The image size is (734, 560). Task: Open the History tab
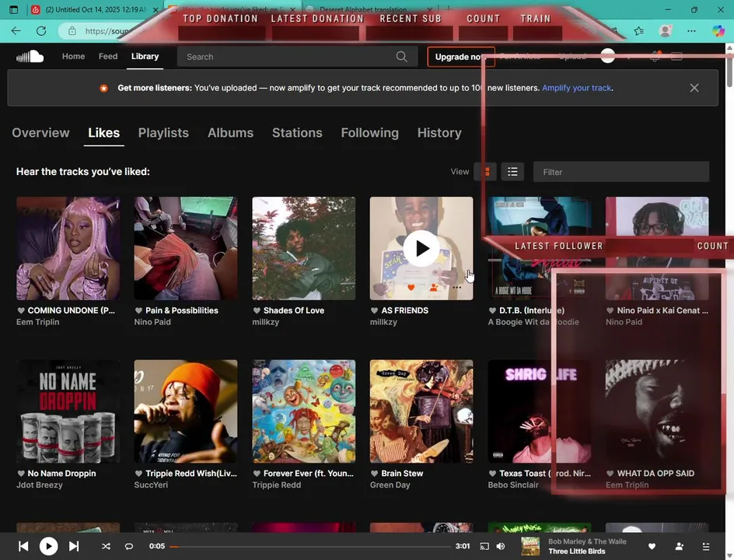pos(439,133)
